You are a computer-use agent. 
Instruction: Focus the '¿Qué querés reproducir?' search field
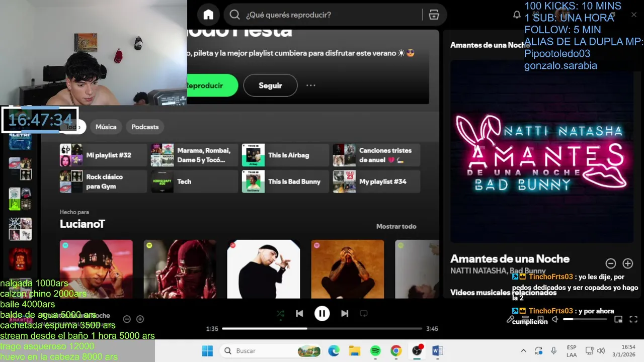[x=335, y=15]
